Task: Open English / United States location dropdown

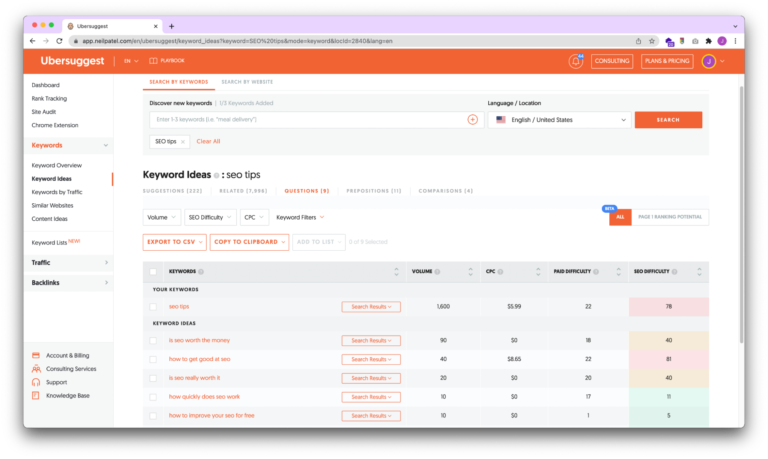Action: [559, 120]
